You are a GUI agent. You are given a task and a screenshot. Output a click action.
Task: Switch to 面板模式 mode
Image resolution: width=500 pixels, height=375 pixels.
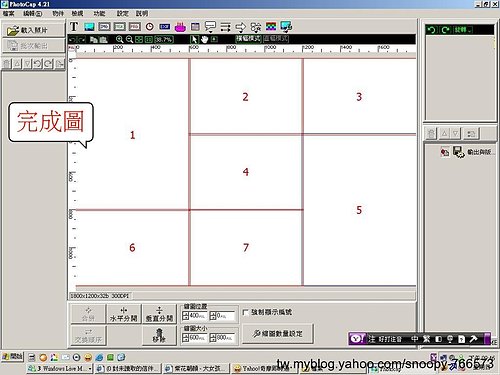276,38
